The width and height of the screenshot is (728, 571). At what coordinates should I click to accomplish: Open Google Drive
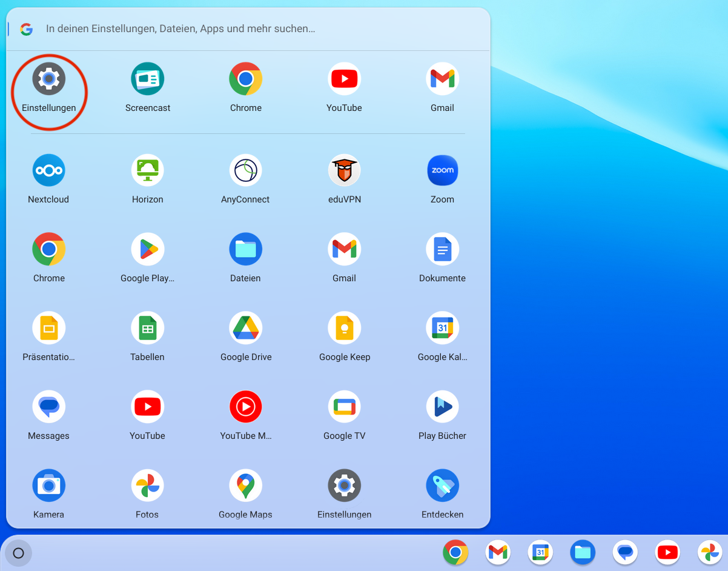point(246,328)
